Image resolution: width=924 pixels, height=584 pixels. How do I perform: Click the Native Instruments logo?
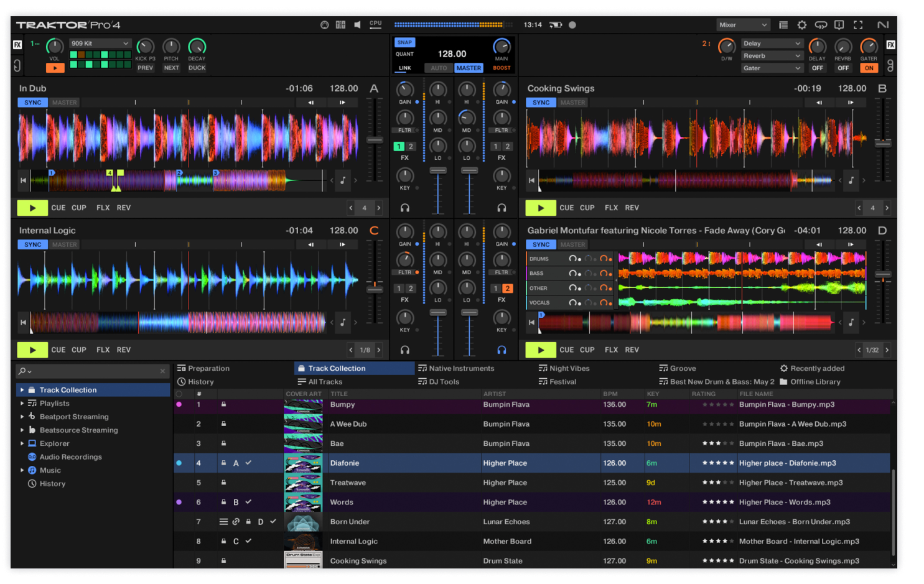[883, 25]
